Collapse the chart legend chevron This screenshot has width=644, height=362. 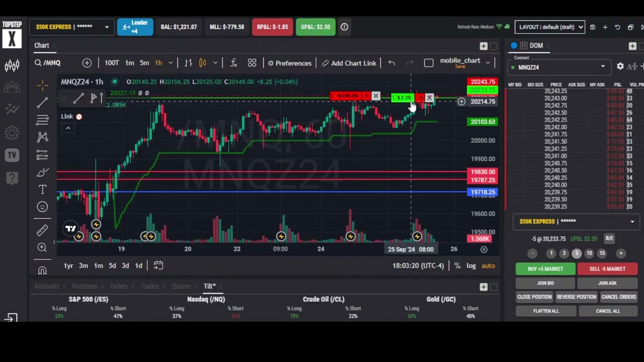68,128
